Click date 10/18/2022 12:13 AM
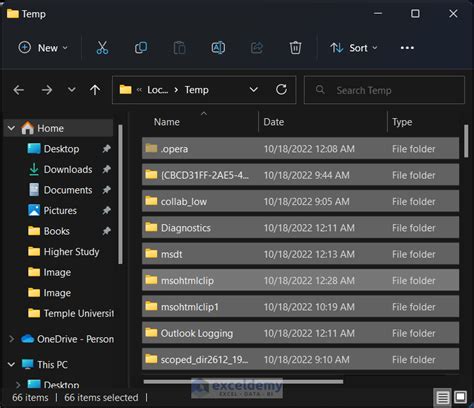This screenshot has height=408, width=474. pos(309,254)
